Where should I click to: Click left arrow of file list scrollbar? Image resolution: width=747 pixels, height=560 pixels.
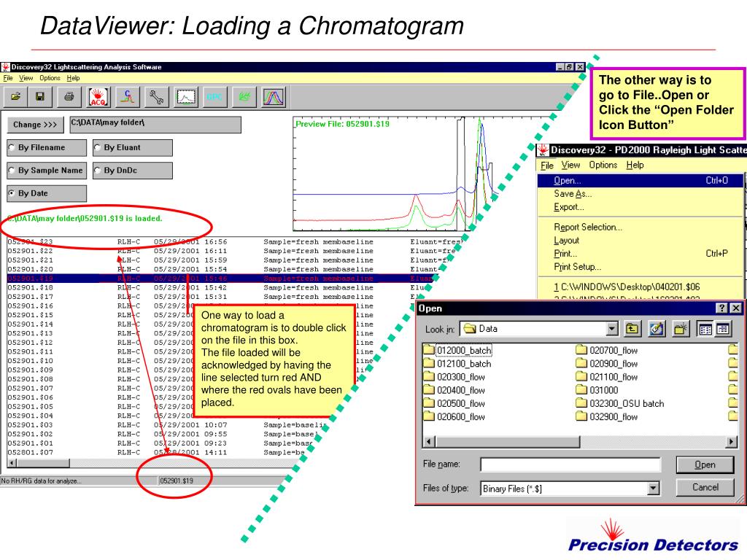click(13, 463)
